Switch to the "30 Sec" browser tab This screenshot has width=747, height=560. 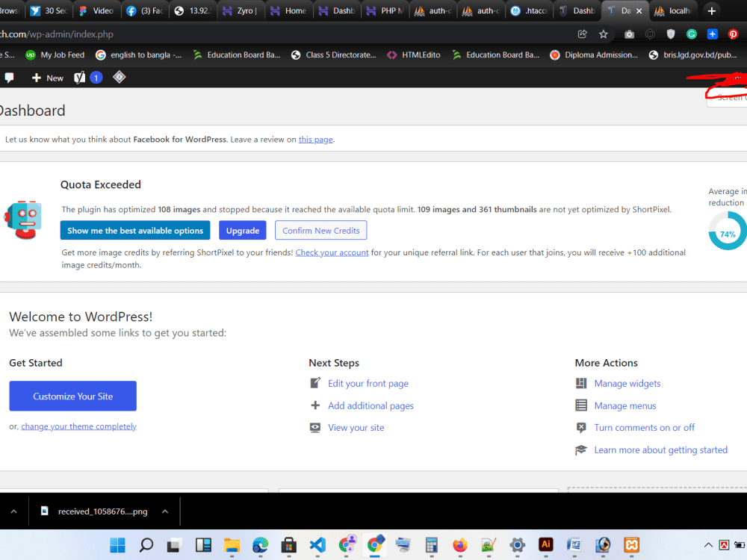tap(48, 10)
